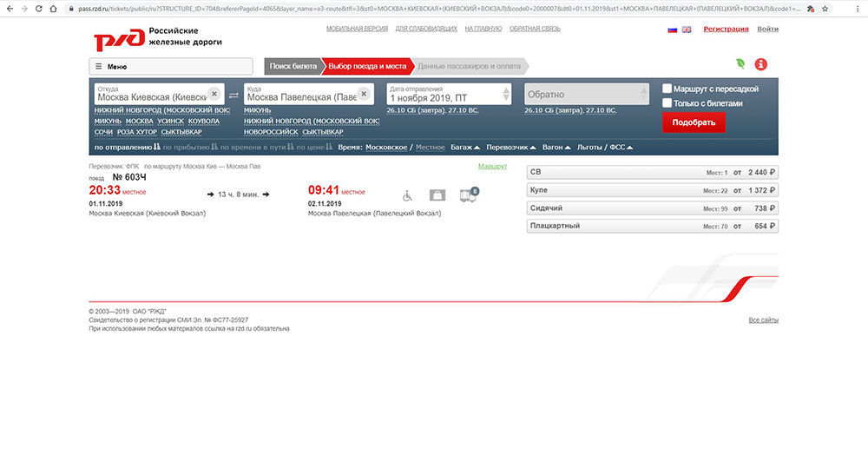This screenshot has height=455, width=868.
Task: Expand the Перевозчик filter
Action: 511,148
